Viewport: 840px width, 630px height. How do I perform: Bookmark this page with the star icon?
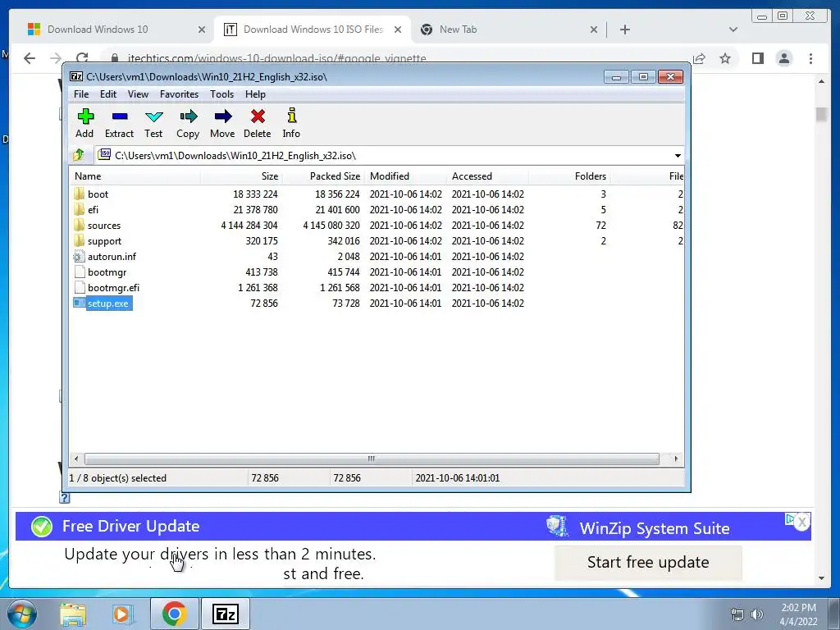[725, 58]
